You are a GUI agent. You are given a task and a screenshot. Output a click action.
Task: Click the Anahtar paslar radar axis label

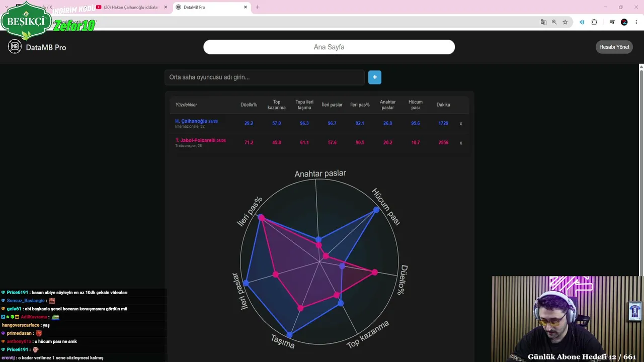click(320, 173)
